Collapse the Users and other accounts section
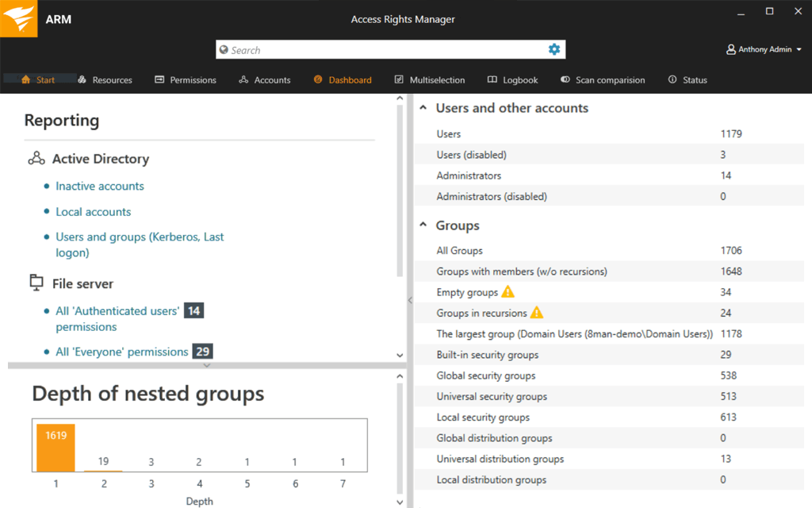Viewport: 812px width, 508px height. tap(421, 108)
